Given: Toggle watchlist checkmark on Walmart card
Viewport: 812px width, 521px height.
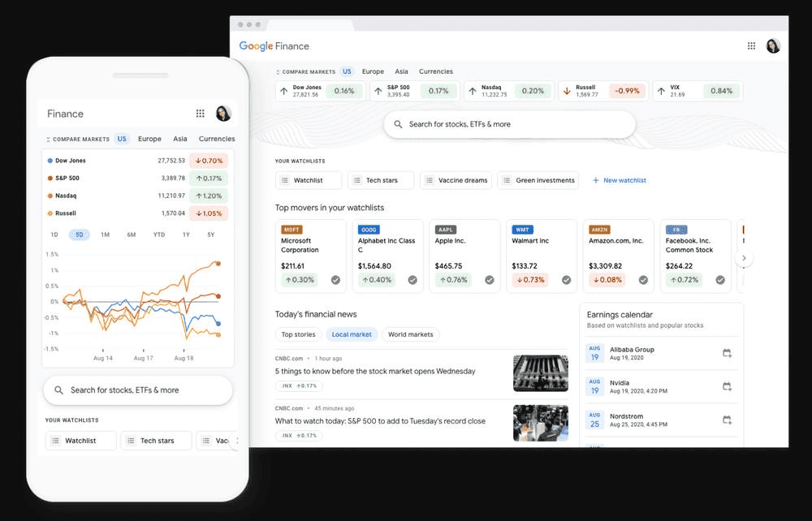Looking at the screenshot, I should point(567,280).
